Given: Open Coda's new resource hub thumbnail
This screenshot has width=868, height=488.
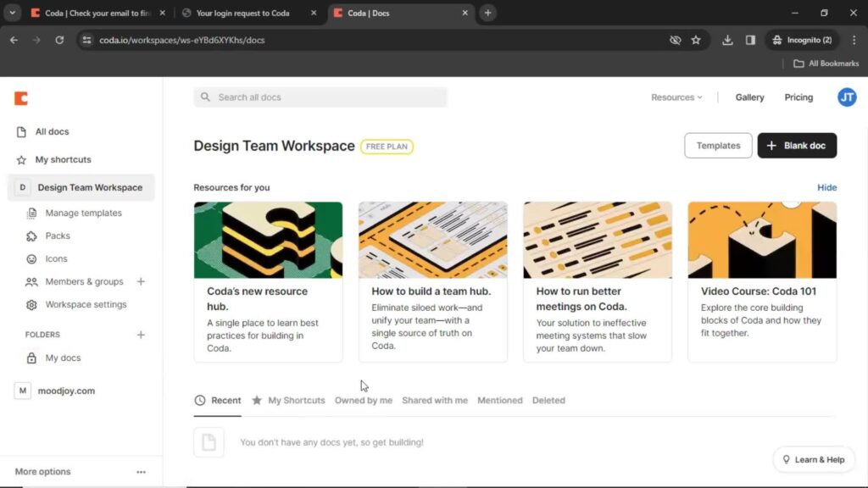Looking at the screenshot, I should 268,240.
